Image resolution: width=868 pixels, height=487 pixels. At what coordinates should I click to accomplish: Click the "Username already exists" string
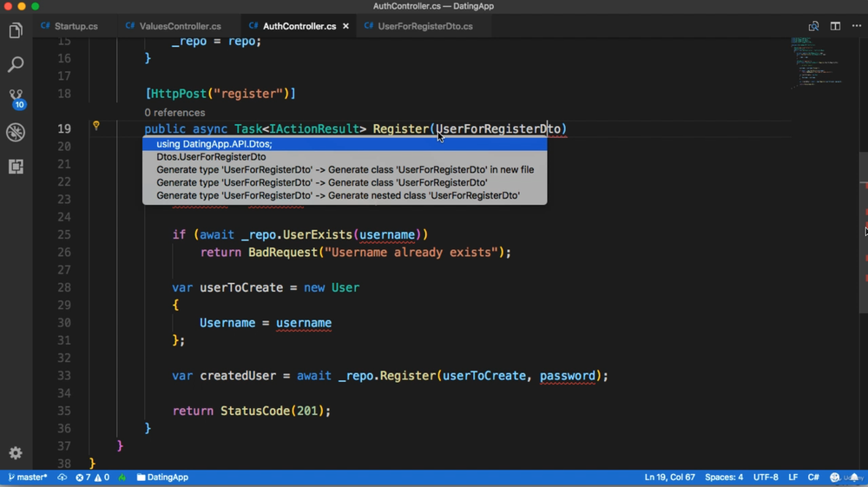411,253
